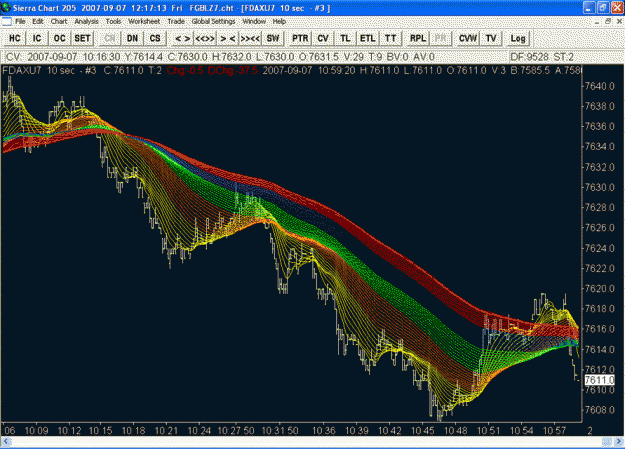Click the 7620.0 price scale label
Image resolution: width=625 pixels, height=449 pixels.
(599, 288)
